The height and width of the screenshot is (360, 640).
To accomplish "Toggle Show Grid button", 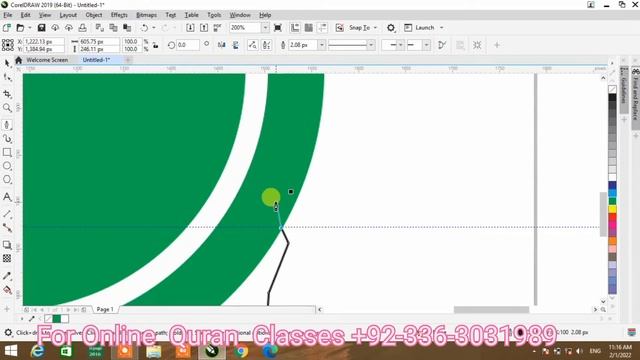I will pos(309,28).
